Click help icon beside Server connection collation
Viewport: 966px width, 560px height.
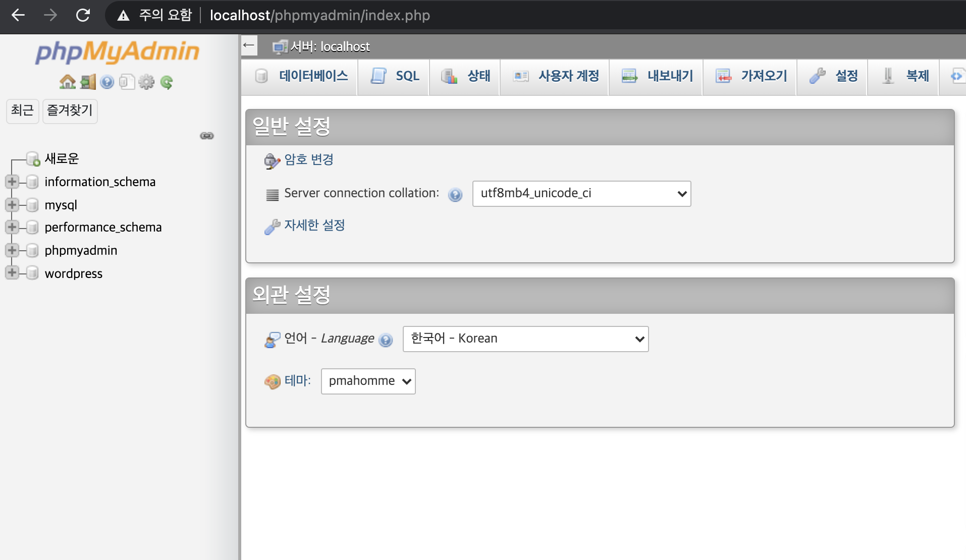pos(455,194)
